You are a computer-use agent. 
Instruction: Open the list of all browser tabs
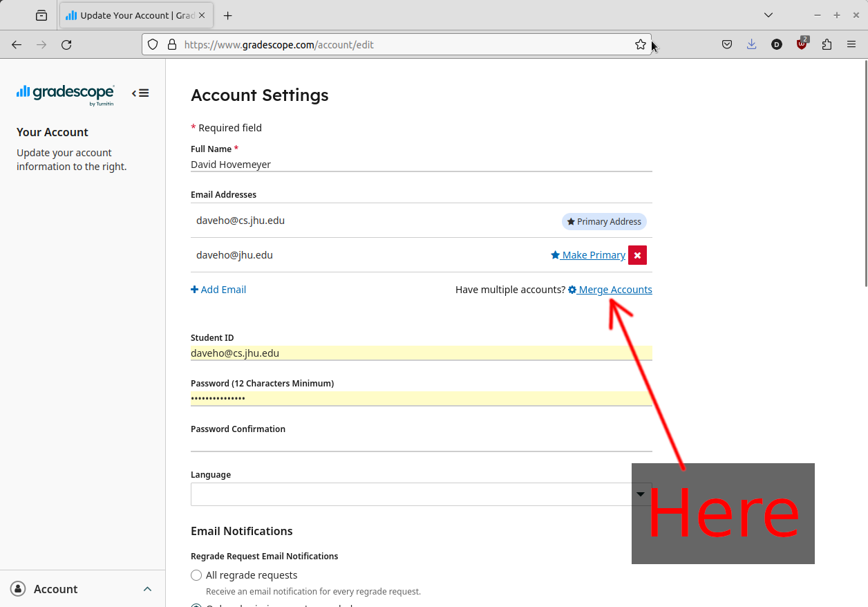click(768, 15)
